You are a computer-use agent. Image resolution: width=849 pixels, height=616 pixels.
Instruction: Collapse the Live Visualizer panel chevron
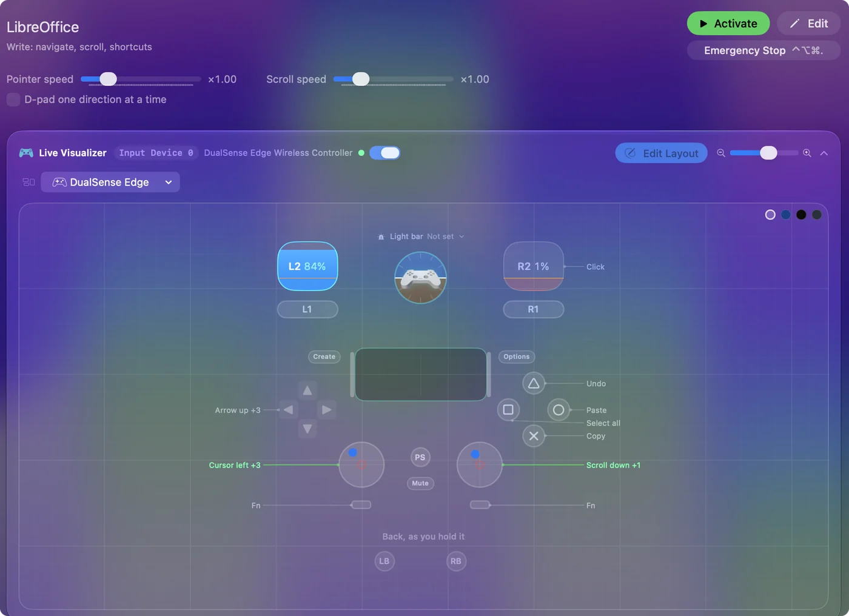tap(824, 153)
